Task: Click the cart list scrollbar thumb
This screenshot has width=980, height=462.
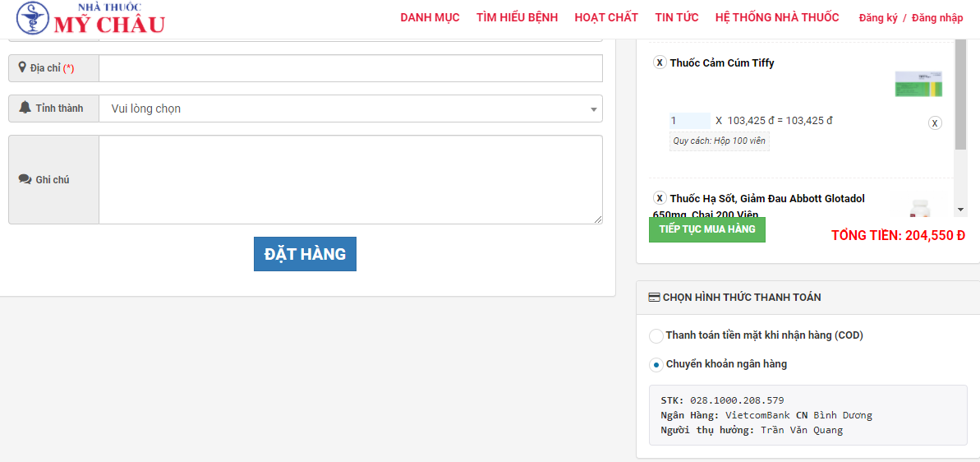Action: (x=960, y=95)
